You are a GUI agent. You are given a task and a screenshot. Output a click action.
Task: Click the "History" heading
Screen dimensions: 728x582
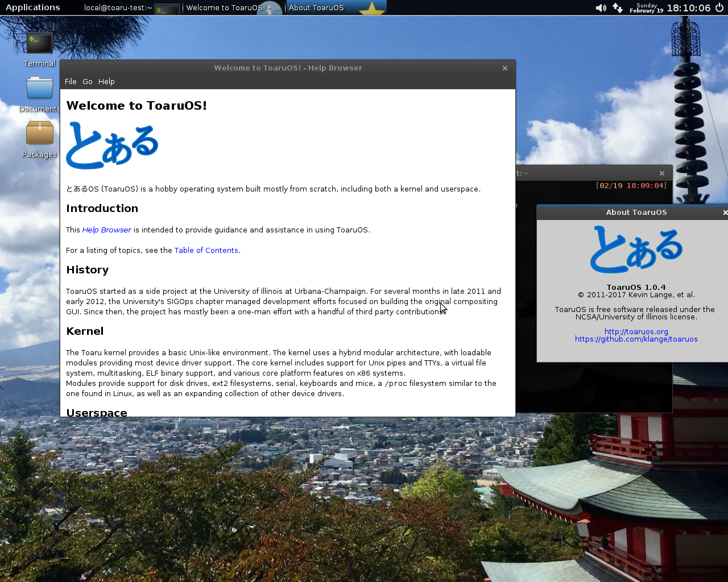tap(88, 270)
